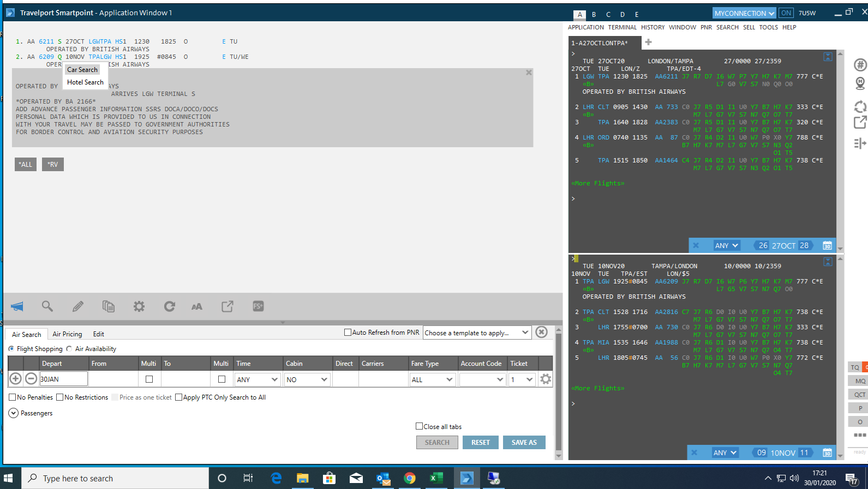The image size is (868, 489).
Task: Change font size with the AA icon
Action: pyautogui.click(x=197, y=306)
